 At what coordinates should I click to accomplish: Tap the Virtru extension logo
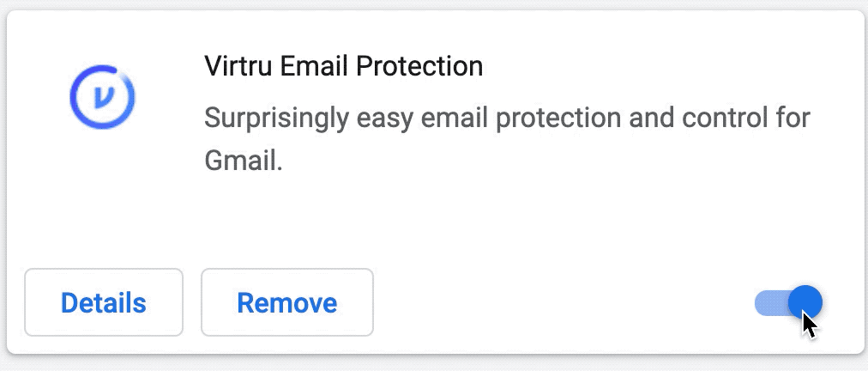click(x=102, y=98)
